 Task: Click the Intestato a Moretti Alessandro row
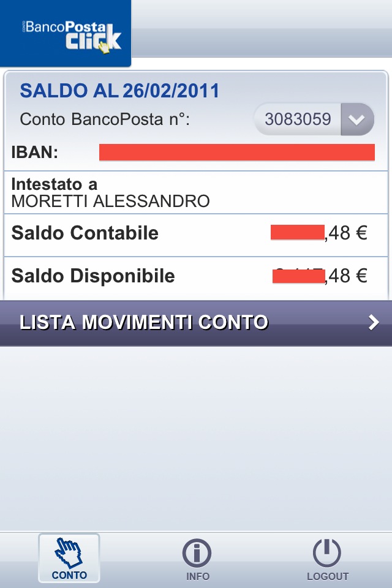[x=196, y=193]
